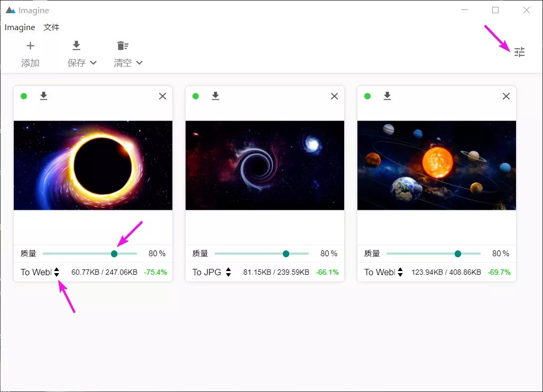Remove the spiral galaxy image card
Image resolution: width=543 pixels, height=392 pixels.
(x=334, y=96)
